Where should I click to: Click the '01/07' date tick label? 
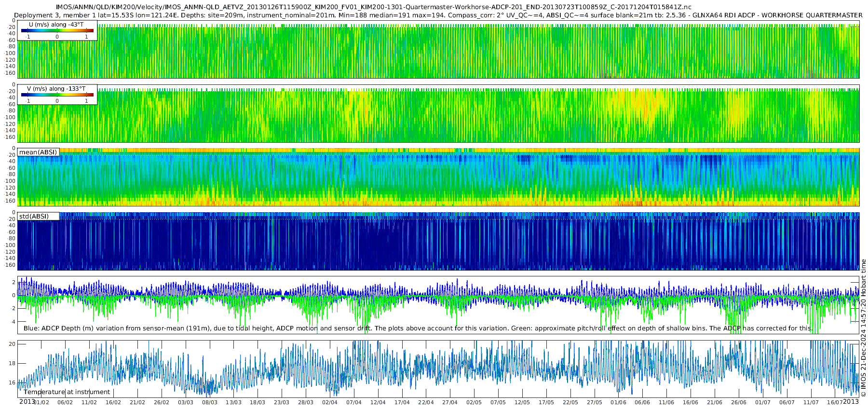click(763, 402)
